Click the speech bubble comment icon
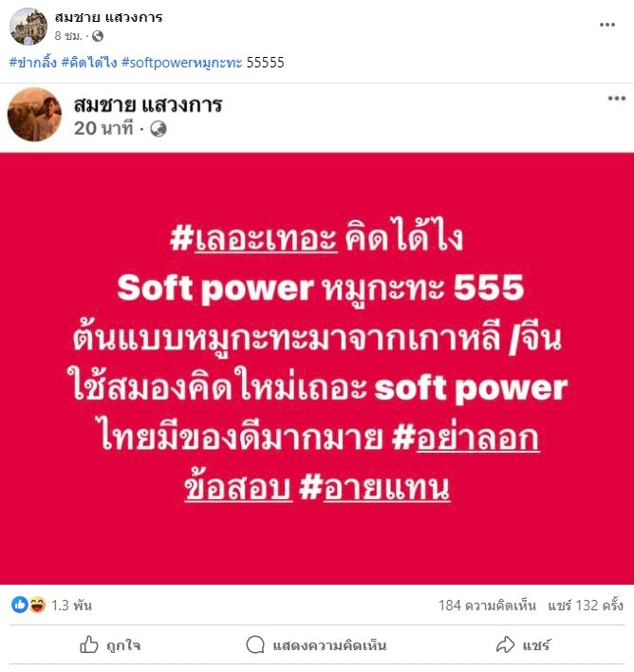634x672 pixels. 255,644
